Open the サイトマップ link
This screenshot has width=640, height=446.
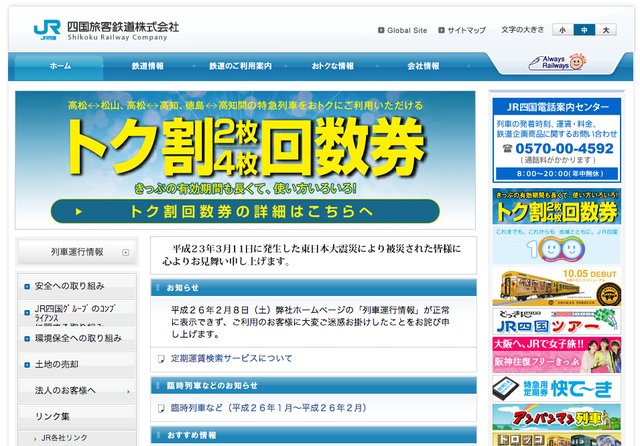[x=467, y=30]
